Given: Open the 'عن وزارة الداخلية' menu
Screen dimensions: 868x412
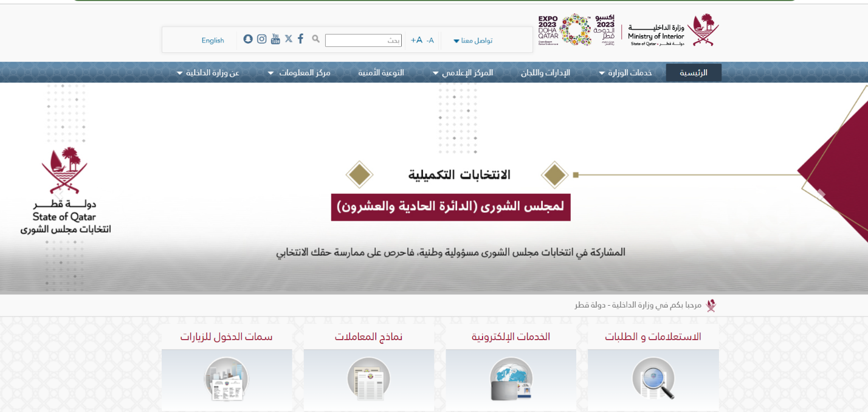Looking at the screenshot, I should point(208,73).
